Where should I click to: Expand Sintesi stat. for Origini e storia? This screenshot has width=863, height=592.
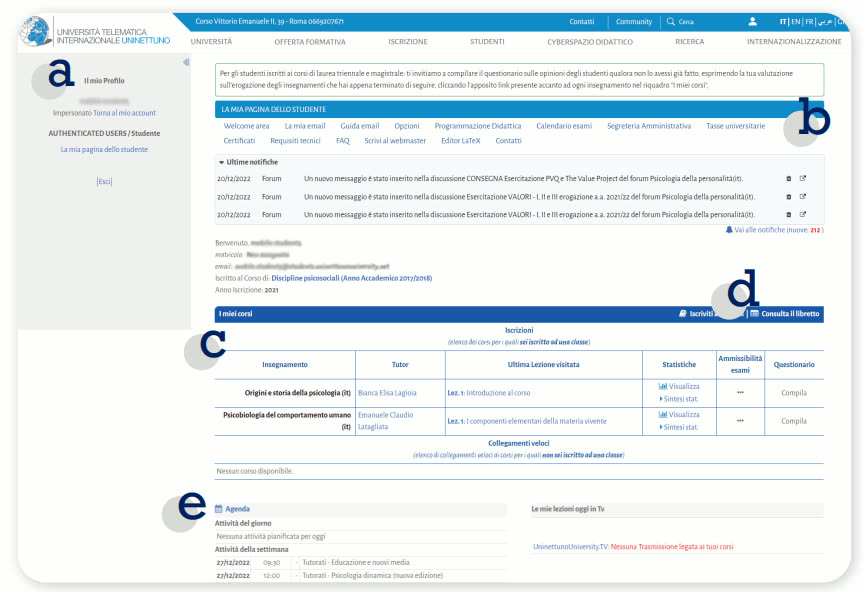coord(679,399)
